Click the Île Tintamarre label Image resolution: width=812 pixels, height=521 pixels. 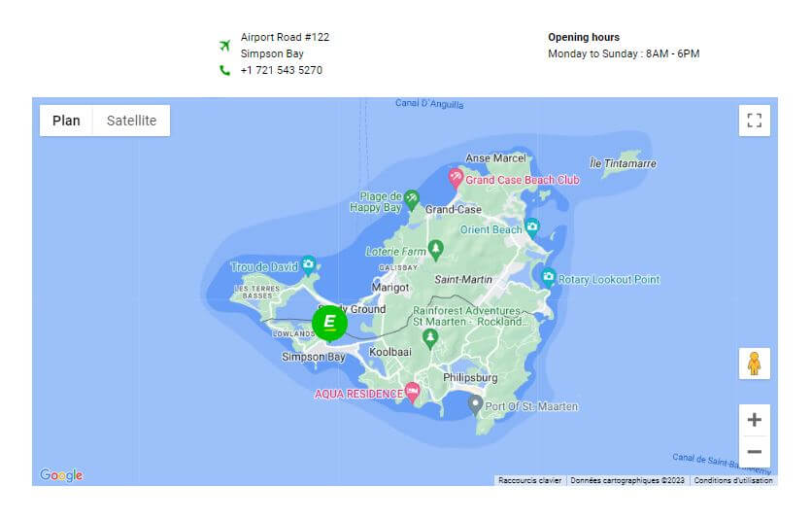[x=623, y=164]
